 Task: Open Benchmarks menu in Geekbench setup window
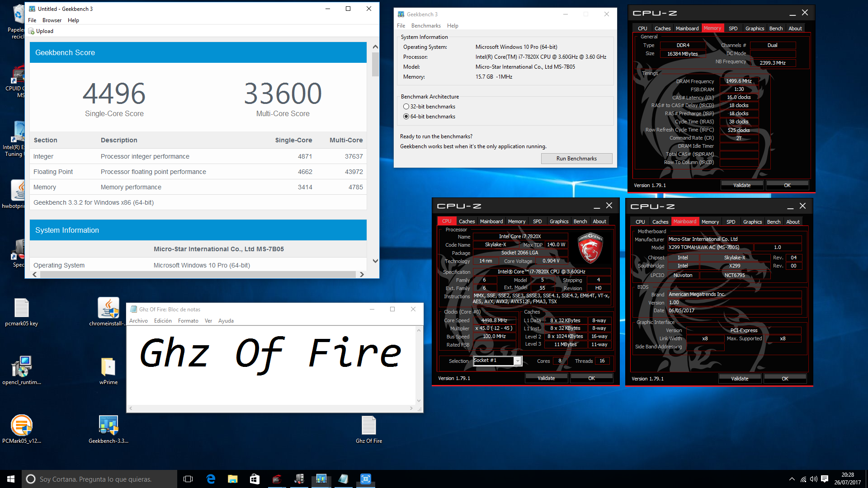[426, 26]
